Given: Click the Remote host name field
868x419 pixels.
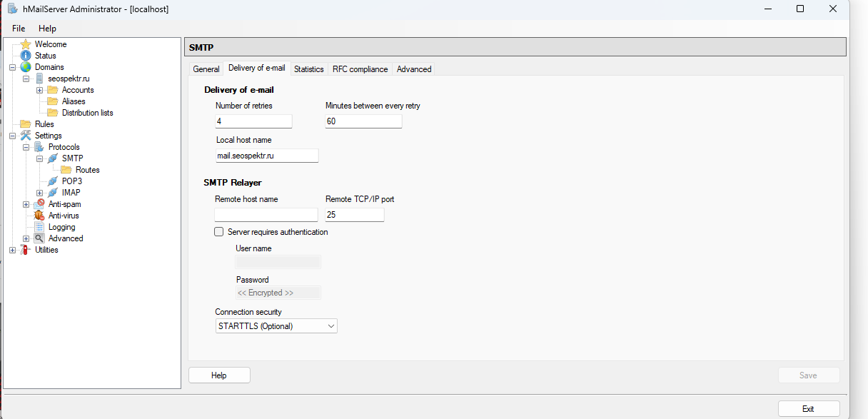Looking at the screenshot, I should pos(266,215).
